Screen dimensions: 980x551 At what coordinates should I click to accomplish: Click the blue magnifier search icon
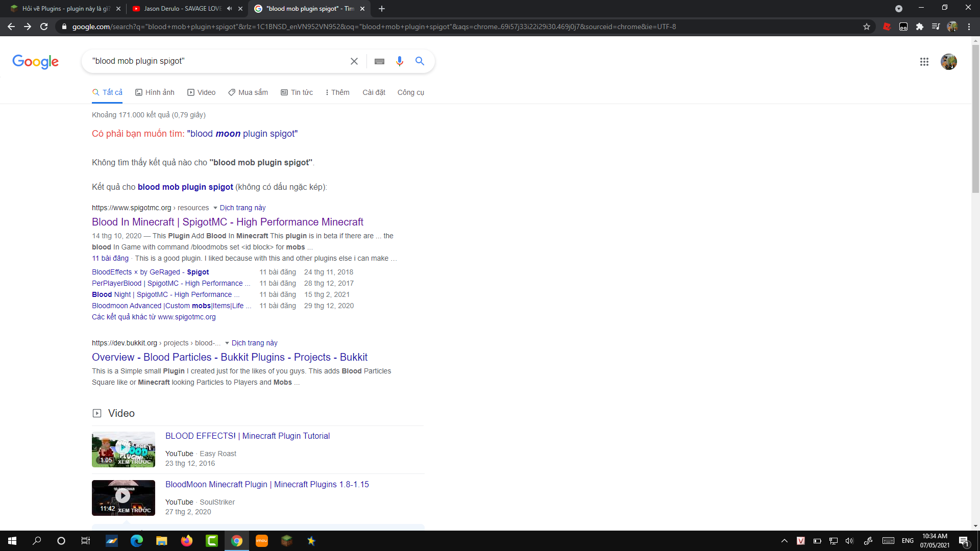click(420, 61)
